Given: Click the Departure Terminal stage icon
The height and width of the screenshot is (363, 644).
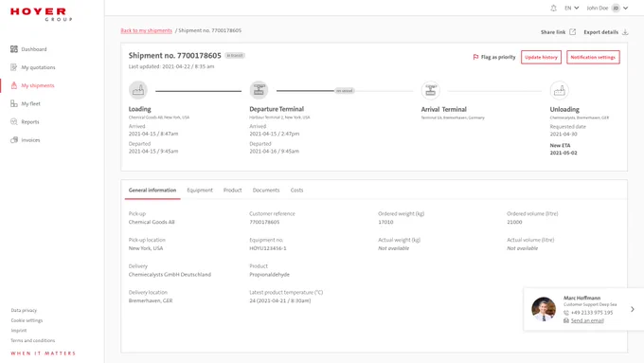Looking at the screenshot, I should tap(259, 90).
